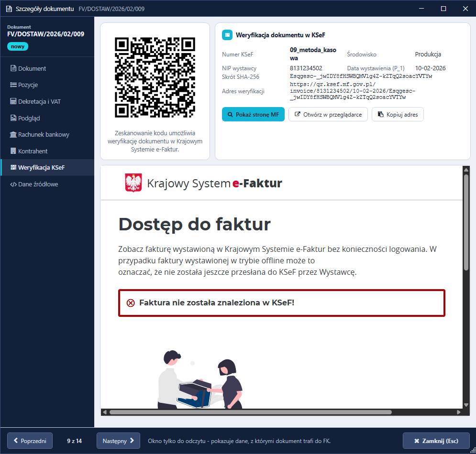Click Otwórz w przeglądarce button
476x454 pixels.
[328, 114]
